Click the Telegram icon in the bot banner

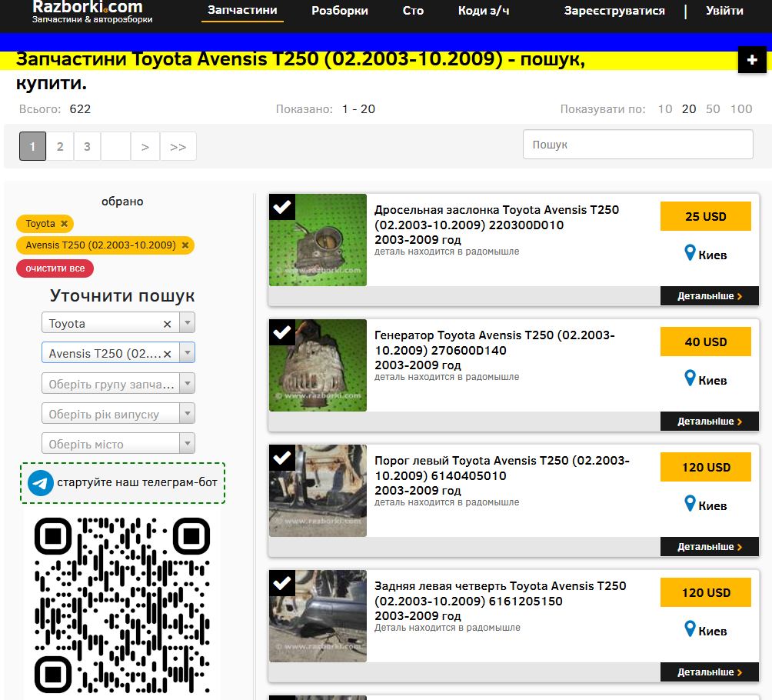click(41, 483)
